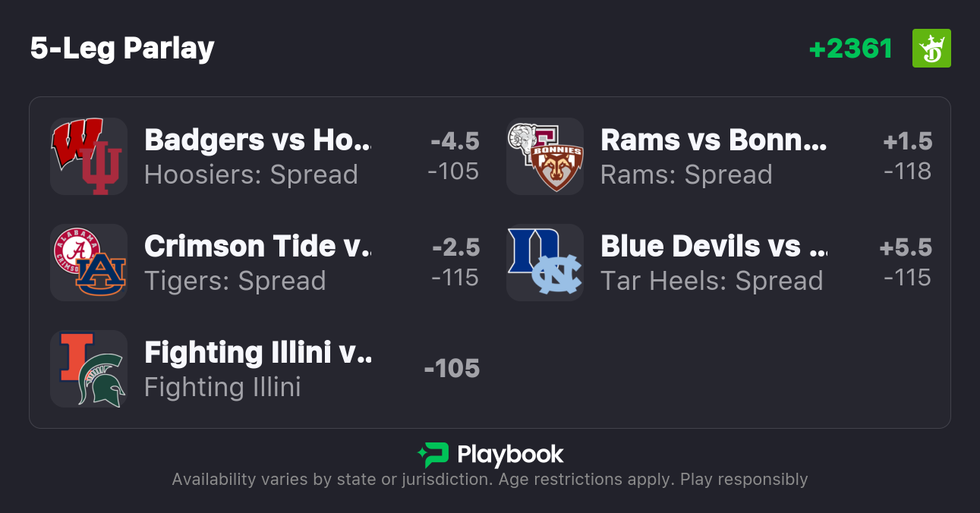The width and height of the screenshot is (980, 513).
Task: Click the Crimson Tide vs Tigers team logos
Action: pos(89,263)
